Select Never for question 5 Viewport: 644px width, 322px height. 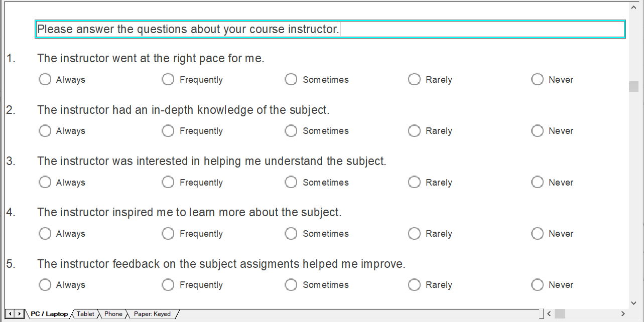pyautogui.click(x=537, y=284)
